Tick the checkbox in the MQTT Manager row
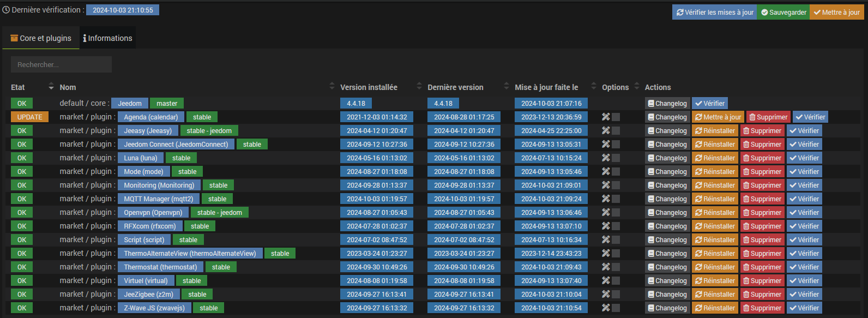Viewport: 868px width, 318px height. click(x=616, y=199)
